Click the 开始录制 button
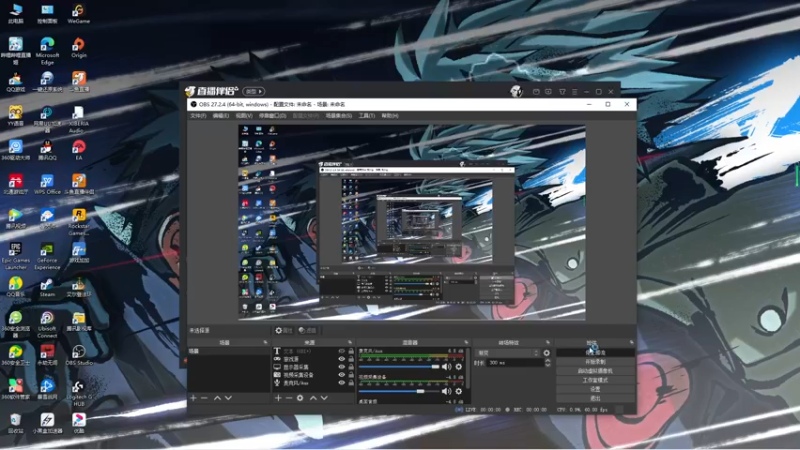 click(x=595, y=362)
